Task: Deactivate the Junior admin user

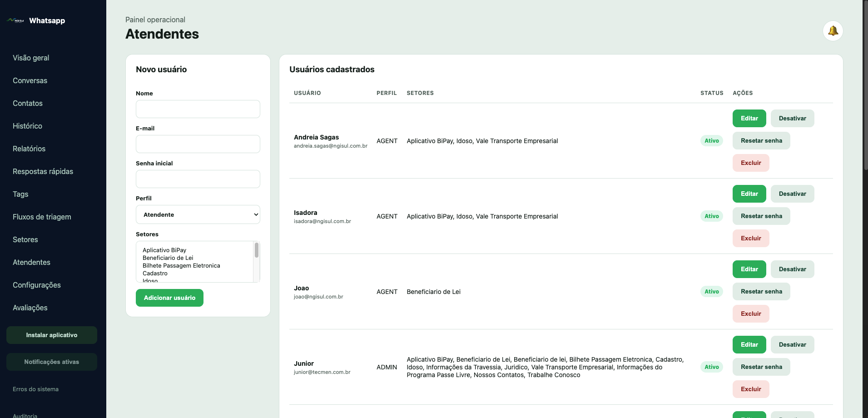Action: coord(792,344)
